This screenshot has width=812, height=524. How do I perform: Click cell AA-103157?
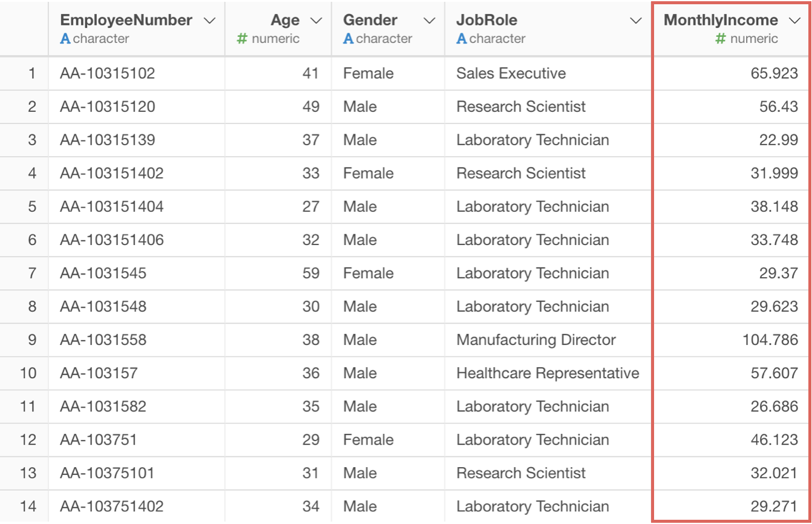coord(137,373)
